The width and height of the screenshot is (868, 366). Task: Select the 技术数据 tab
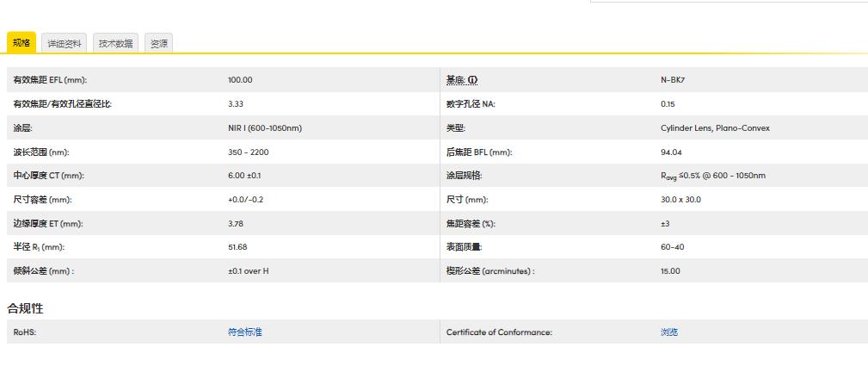115,43
